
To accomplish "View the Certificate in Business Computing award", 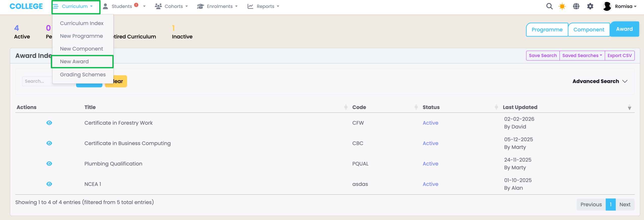I will [49, 143].
